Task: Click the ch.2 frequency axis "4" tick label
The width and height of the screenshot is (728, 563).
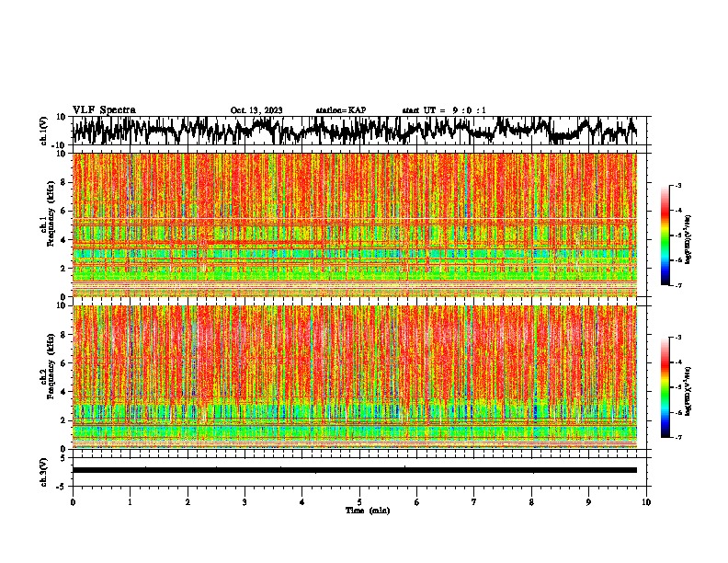Action: (63, 392)
